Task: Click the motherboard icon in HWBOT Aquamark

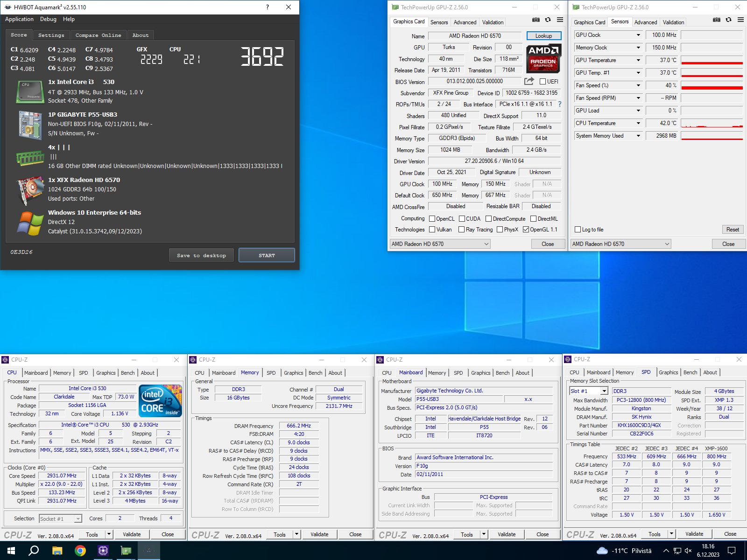Action: [30, 125]
